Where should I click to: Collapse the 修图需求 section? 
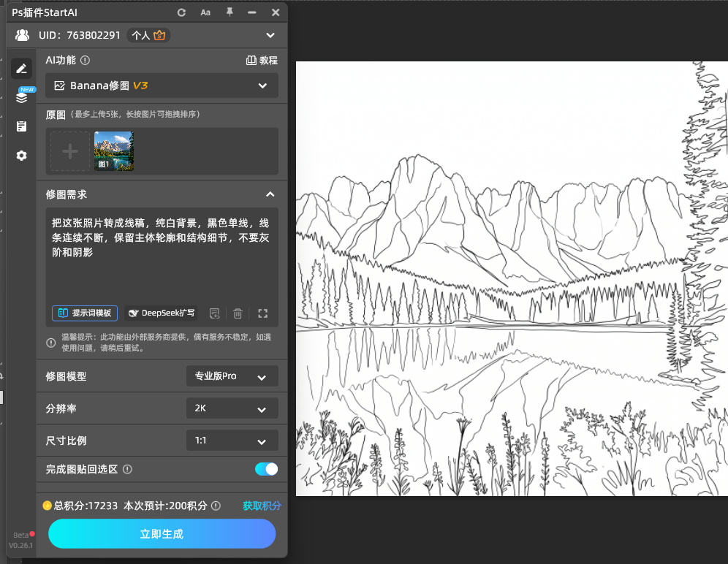point(270,194)
